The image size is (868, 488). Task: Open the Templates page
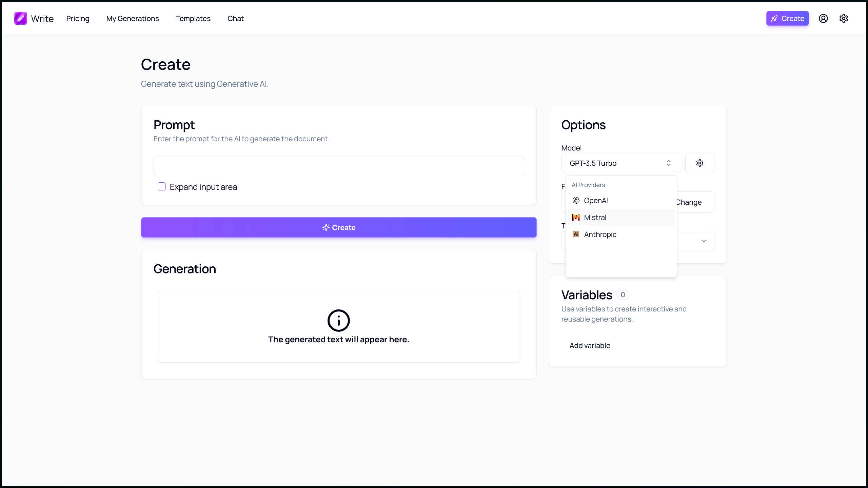193,18
